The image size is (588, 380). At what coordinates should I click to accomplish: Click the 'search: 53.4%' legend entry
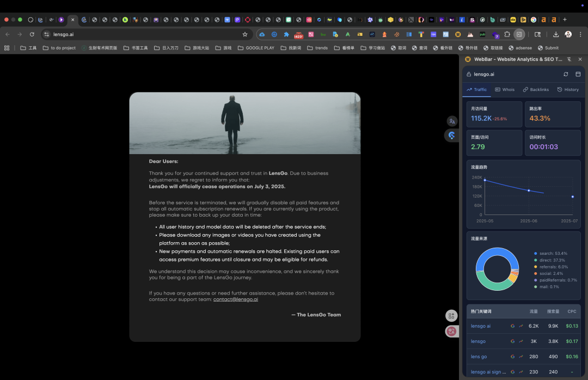point(550,254)
